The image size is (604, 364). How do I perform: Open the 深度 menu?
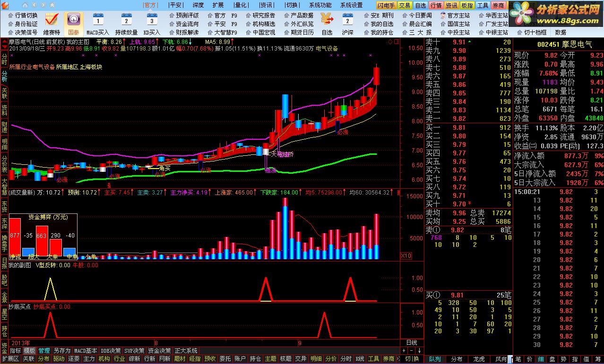click(x=198, y=5)
